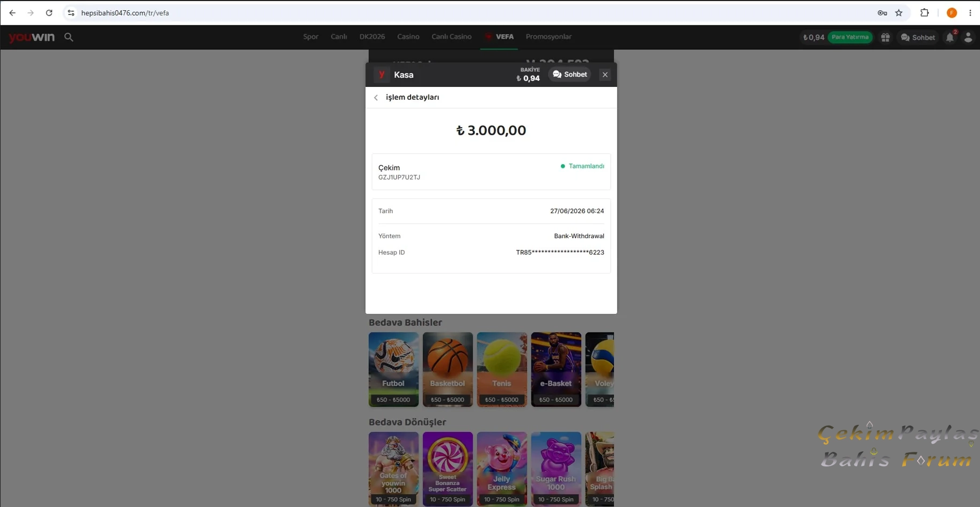Bookmark this page with the star icon

(x=899, y=13)
